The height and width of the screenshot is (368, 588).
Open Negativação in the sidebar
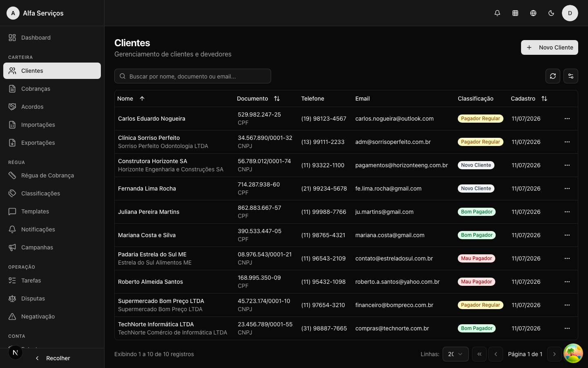click(x=52, y=316)
